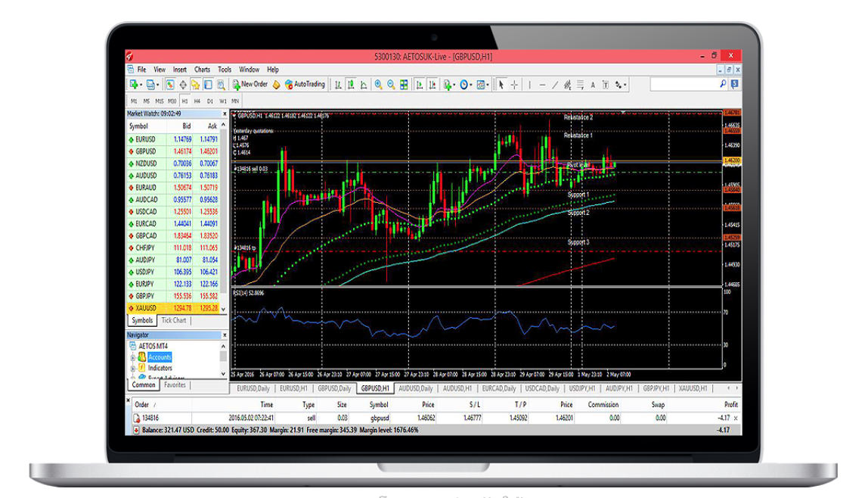Click the Zoom Out magnifier icon
868x498 pixels.
click(391, 85)
